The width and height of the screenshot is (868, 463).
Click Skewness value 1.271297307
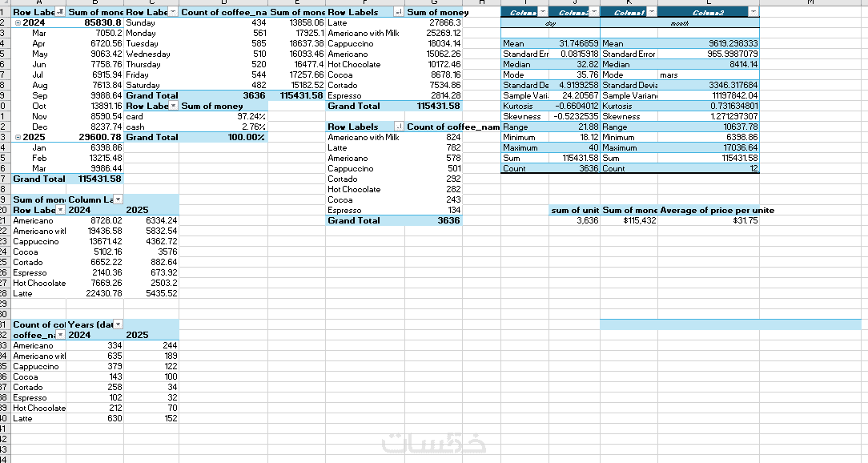click(x=709, y=116)
